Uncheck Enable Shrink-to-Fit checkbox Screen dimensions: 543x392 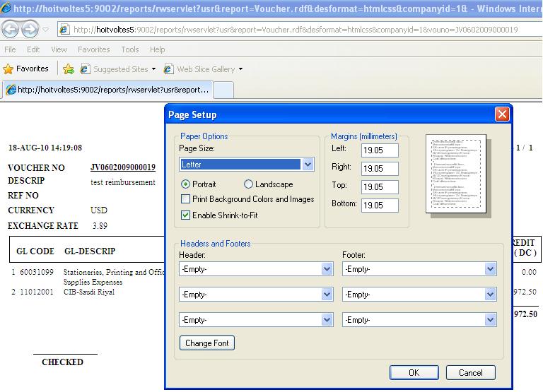pos(186,215)
